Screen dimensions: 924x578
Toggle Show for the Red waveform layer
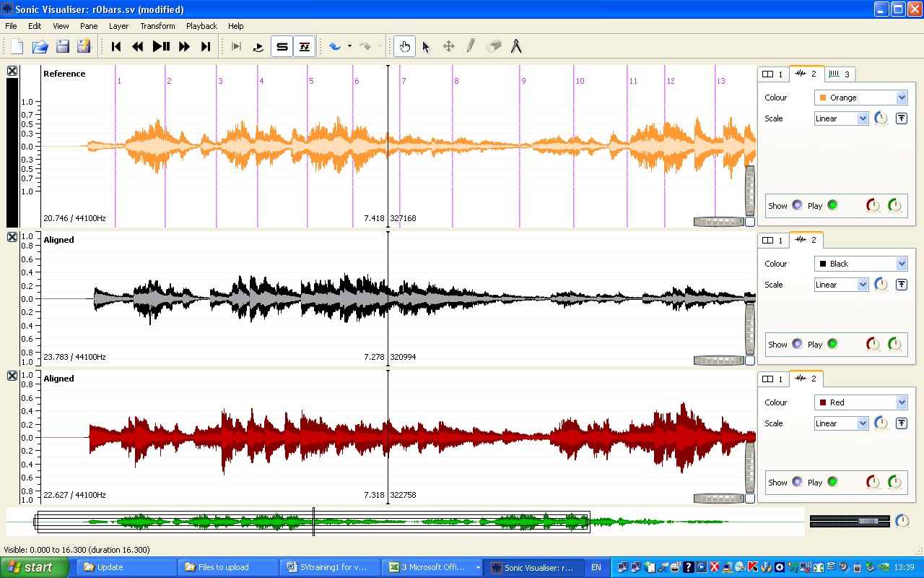coord(797,482)
